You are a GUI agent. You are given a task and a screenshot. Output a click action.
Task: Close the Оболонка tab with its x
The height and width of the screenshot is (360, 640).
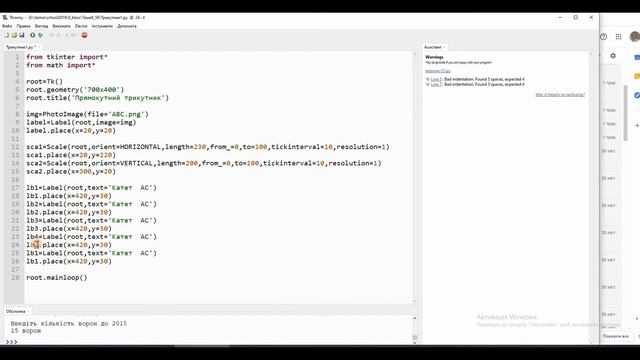click(x=28, y=311)
